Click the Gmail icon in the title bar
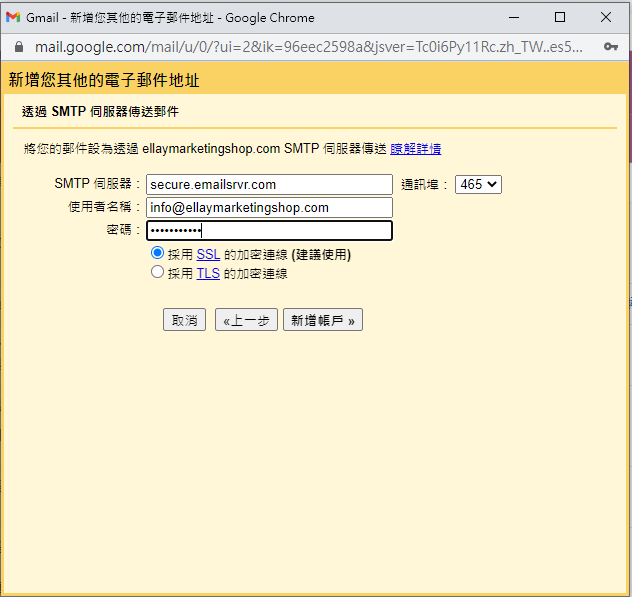Screen dimensions: 632x597 [x=13, y=18]
